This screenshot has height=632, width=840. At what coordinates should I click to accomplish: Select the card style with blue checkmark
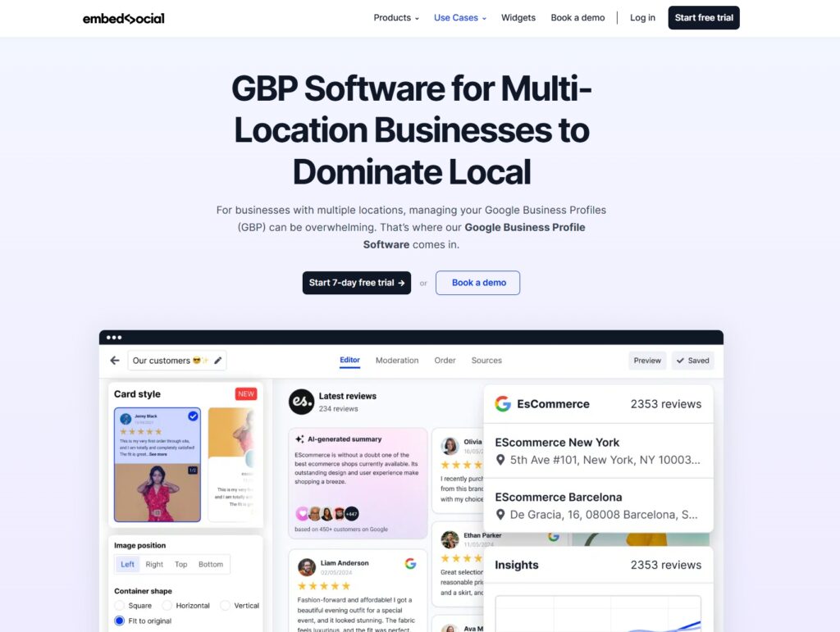(157, 465)
